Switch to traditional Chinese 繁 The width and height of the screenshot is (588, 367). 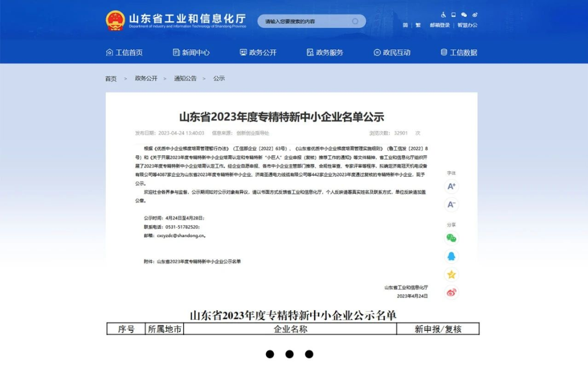tap(418, 25)
